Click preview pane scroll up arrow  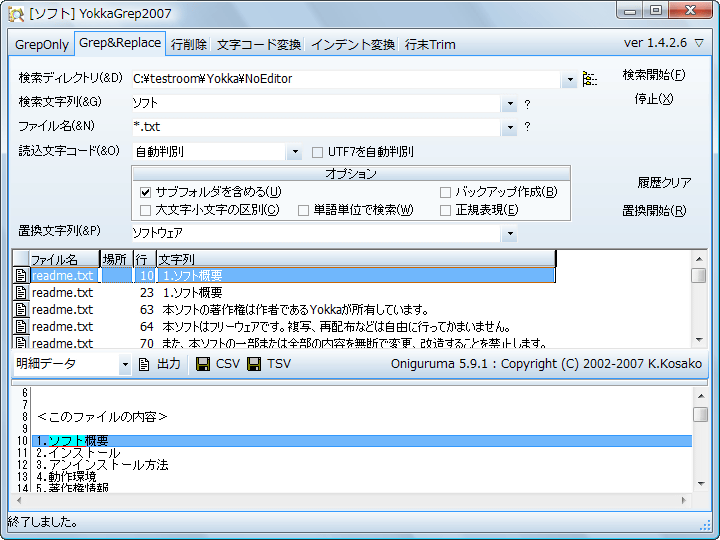[x=701, y=396]
